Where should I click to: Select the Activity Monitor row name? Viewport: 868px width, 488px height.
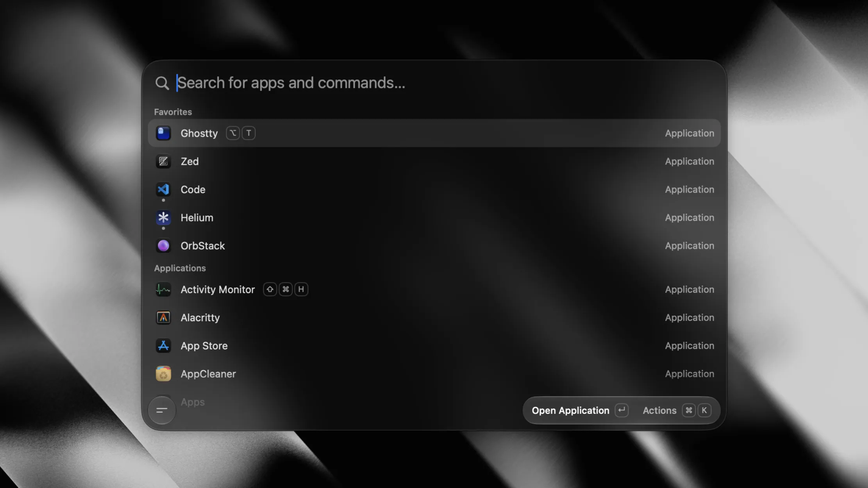click(x=218, y=290)
